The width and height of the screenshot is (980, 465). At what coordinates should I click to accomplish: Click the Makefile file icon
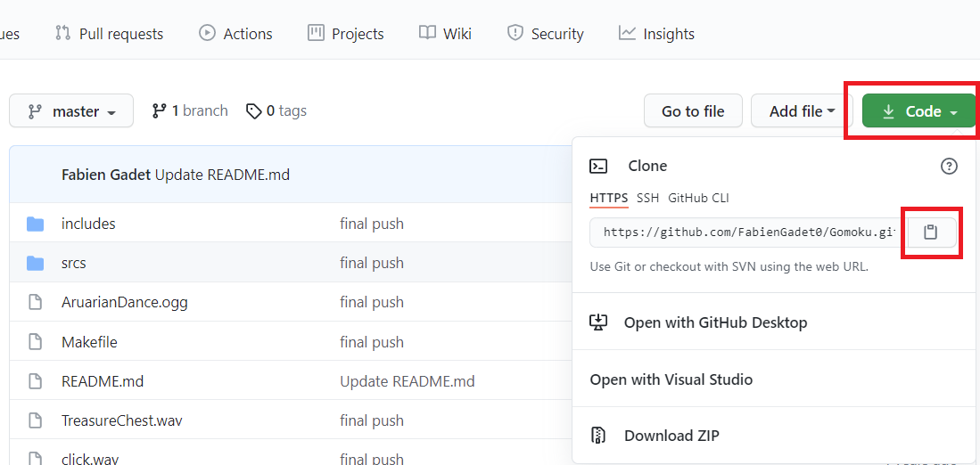coord(36,342)
